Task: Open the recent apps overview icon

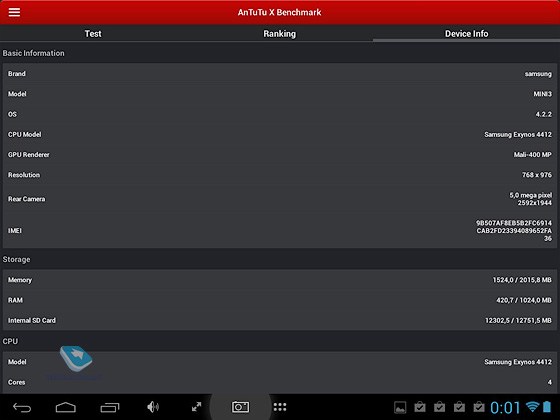Action: pyautogui.click(x=110, y=407)
